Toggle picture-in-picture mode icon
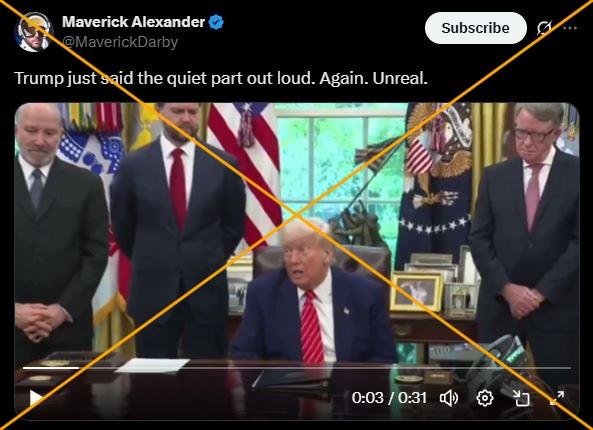The height and width of the screenshot is (430, 593). [521, 398]
